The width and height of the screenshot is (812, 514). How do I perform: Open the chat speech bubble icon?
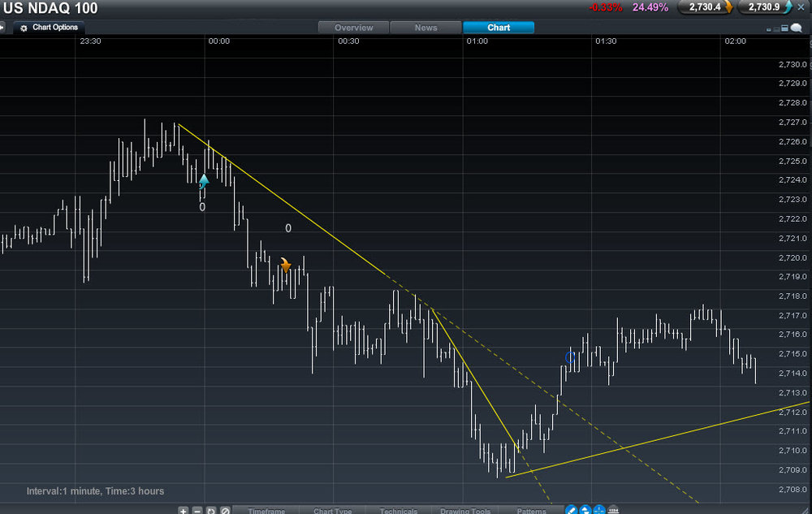pos(797,28)
